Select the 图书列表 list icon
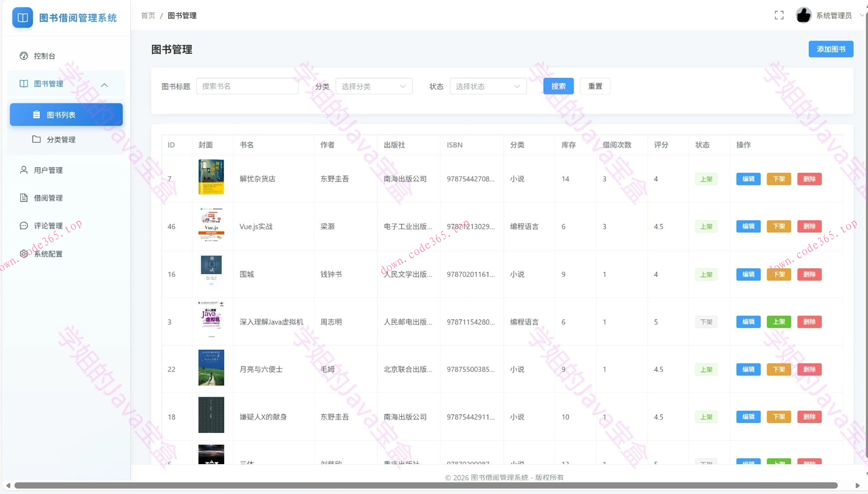The image size is (868, 494). [x=37, y=114]
